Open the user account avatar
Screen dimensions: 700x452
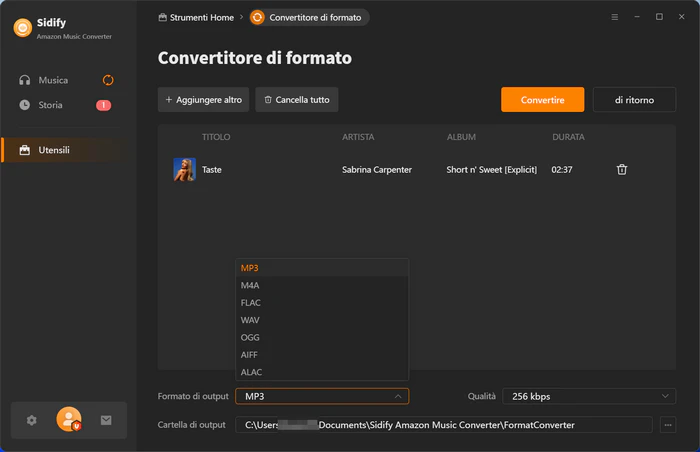click(x=69, y=419)
